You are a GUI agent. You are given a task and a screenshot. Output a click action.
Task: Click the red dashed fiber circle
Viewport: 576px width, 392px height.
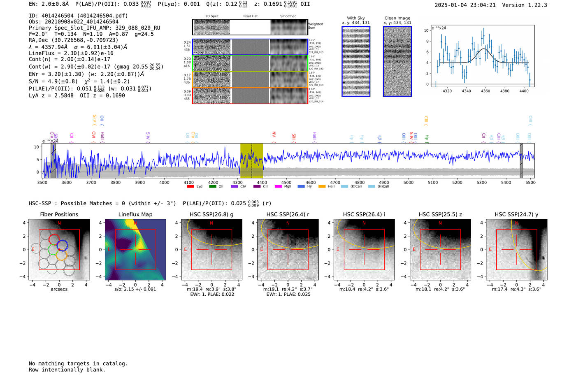[x=54, y=239]
